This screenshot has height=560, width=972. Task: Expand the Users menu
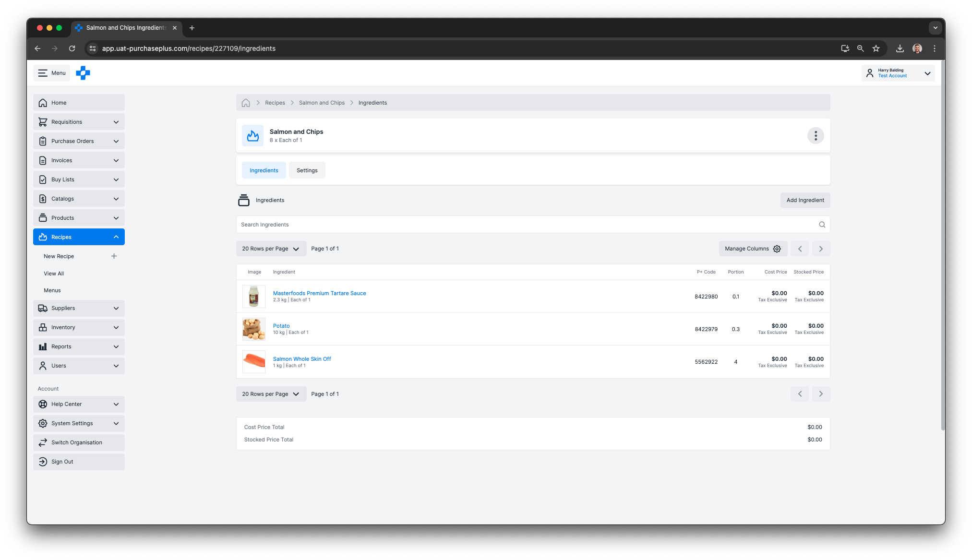[x=79, y=366]
